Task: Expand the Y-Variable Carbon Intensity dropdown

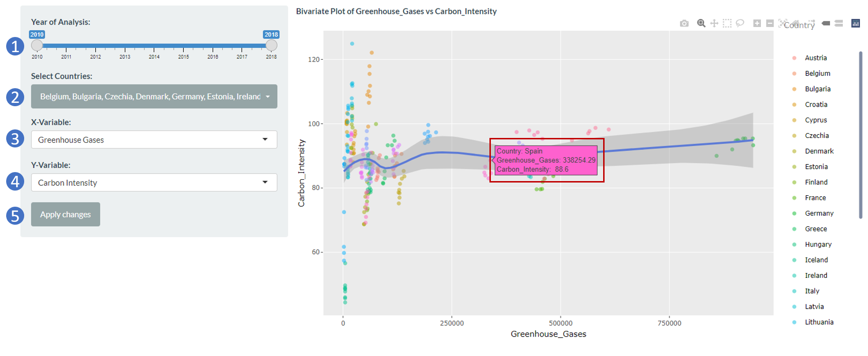Action: 154,183
